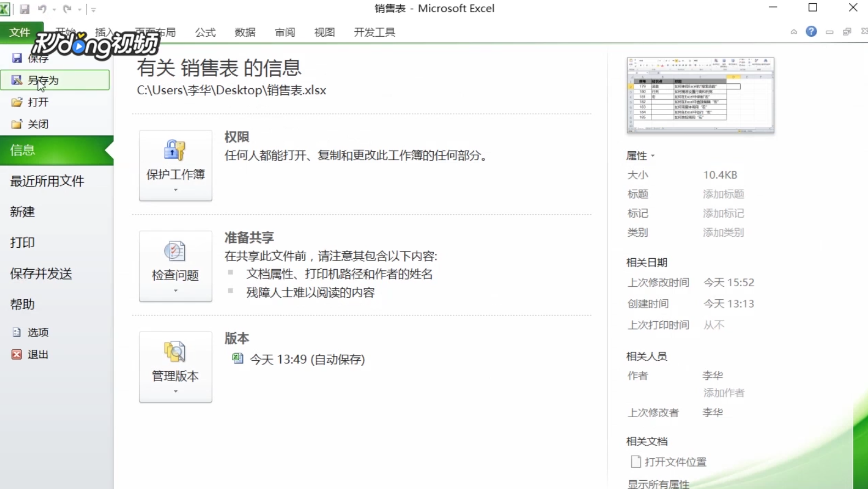Expand the 属性 properties dropdown

[640, 156]
